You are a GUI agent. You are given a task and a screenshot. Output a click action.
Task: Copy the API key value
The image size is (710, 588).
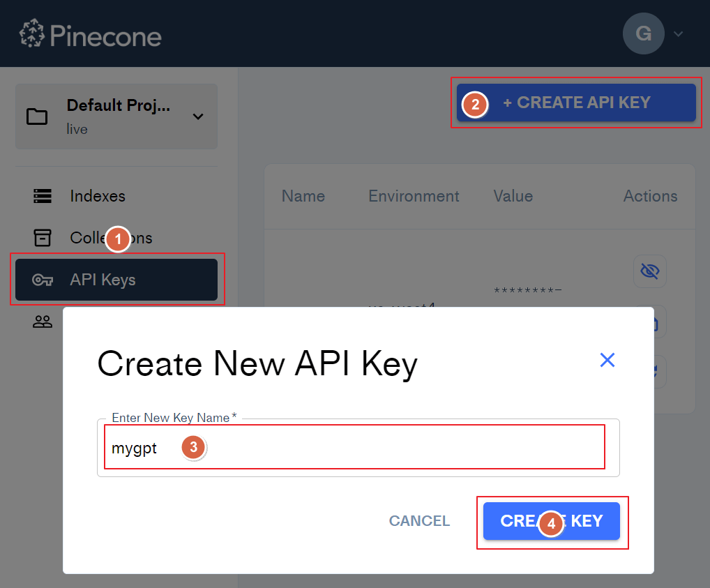[649, 322]
